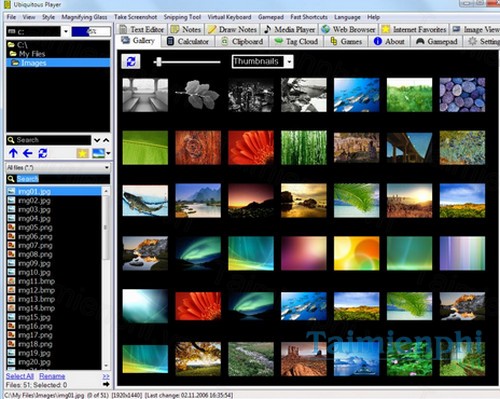Open the Magnifying Glass menu
The image size is (500, 399).
click(84, 17)
